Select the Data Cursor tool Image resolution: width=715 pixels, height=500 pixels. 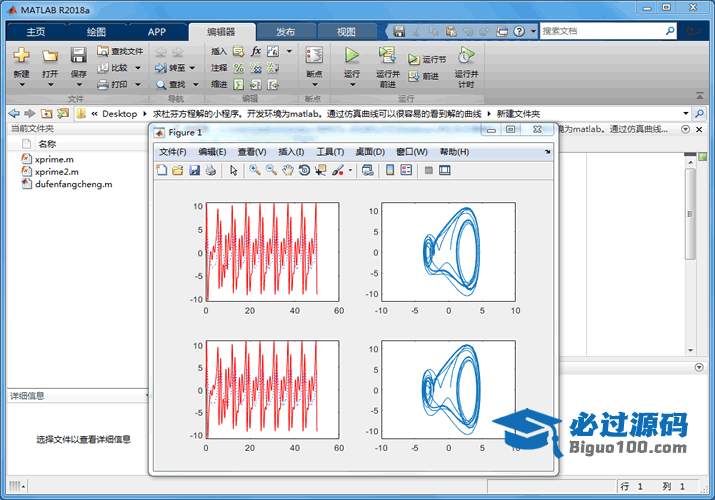tap(321, 170)
